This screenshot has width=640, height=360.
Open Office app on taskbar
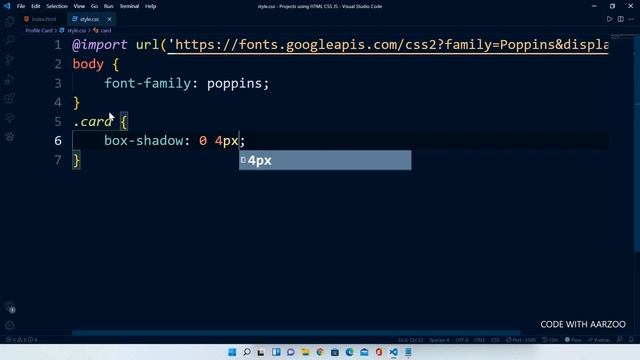point(379,352)
